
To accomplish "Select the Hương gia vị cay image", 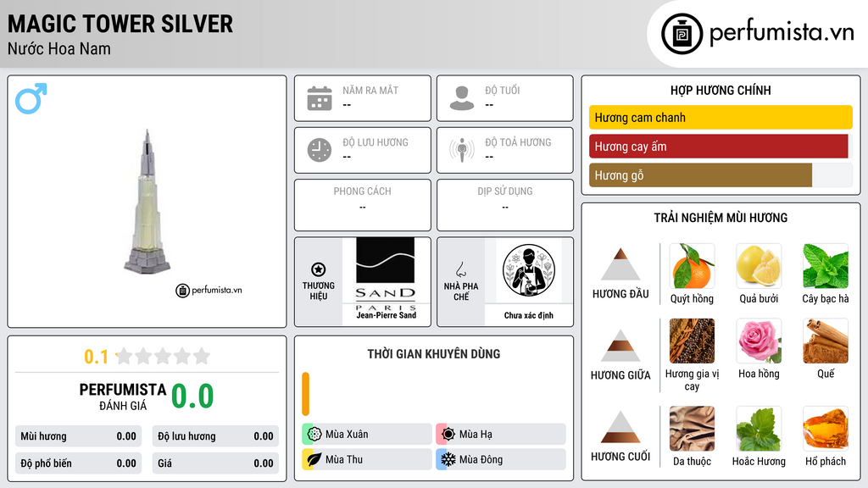I will [x=692, y=341].
